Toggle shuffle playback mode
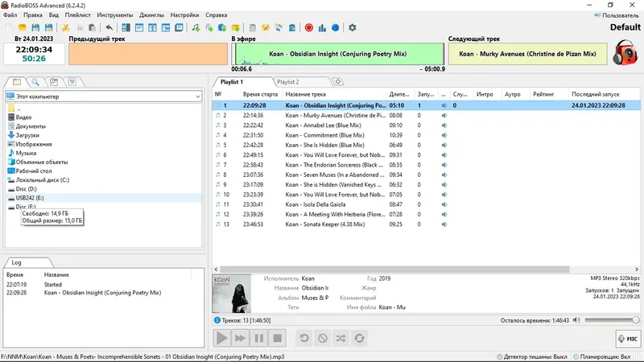This screenshot has width=644, height=362. [x=341, y=338]
